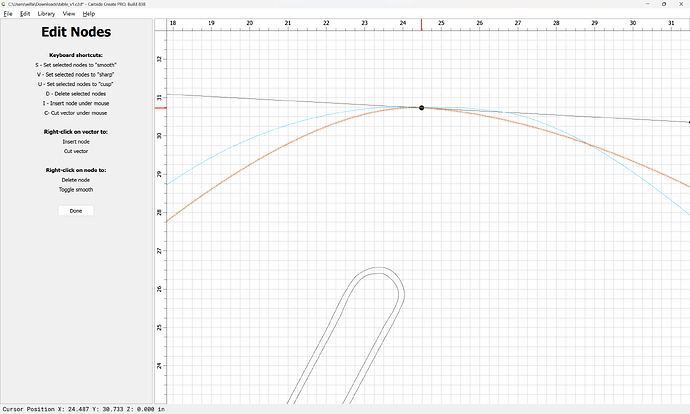Click the Carbide Create title bar icon
The height and width of the screenshot is (414, 690).
[5, 4]
